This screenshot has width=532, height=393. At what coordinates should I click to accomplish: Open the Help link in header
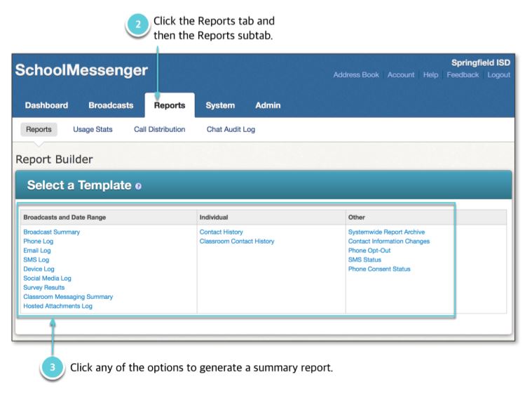pos(430,74)
